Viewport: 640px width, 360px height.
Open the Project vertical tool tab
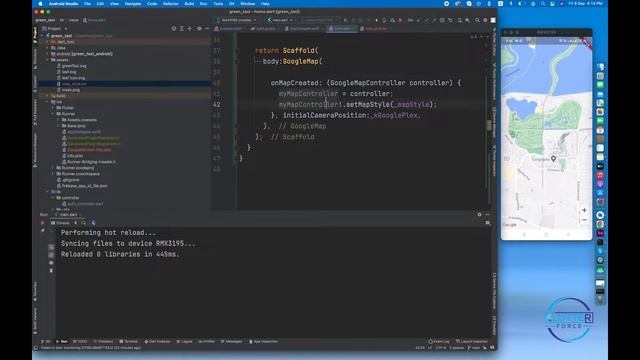[x=35, y=35]
